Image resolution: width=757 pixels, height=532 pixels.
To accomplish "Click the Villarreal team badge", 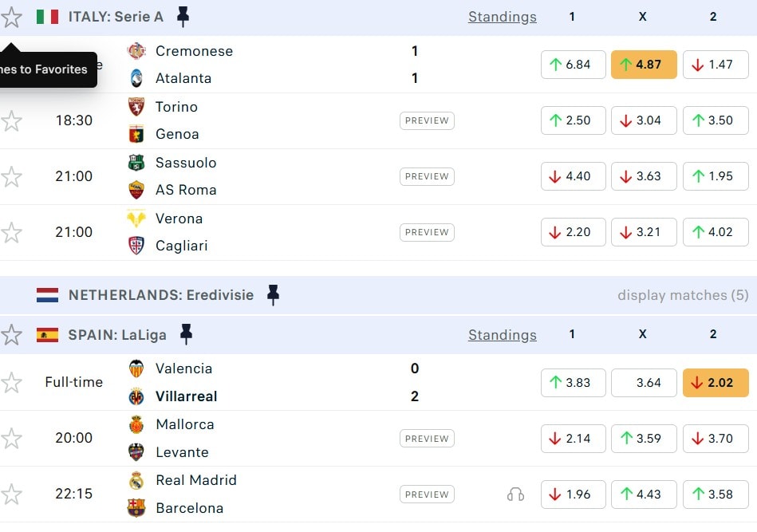I will pyautogui.click(x=136, y=396).
